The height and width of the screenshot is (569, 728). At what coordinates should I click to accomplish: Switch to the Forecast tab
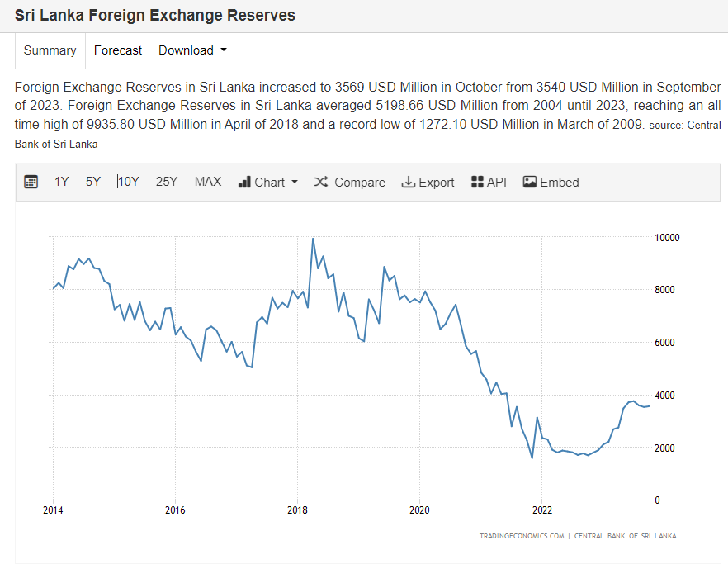(118, 50)
